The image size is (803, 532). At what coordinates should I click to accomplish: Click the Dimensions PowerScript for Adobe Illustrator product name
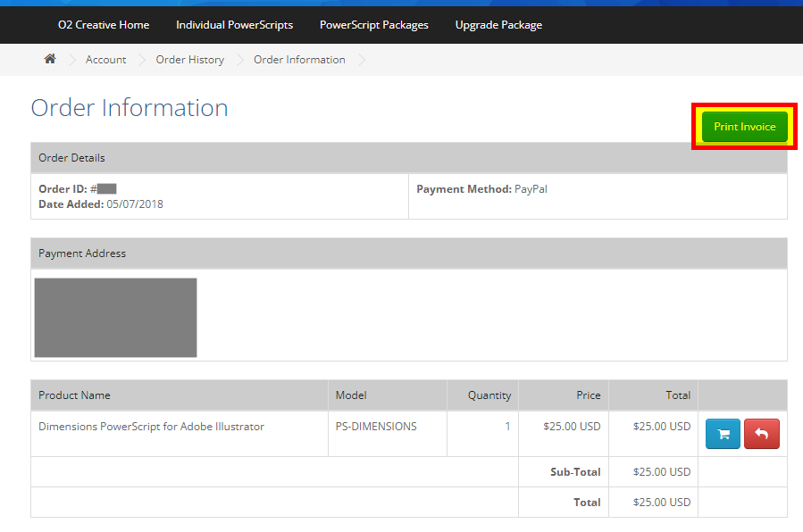(151, 427)
